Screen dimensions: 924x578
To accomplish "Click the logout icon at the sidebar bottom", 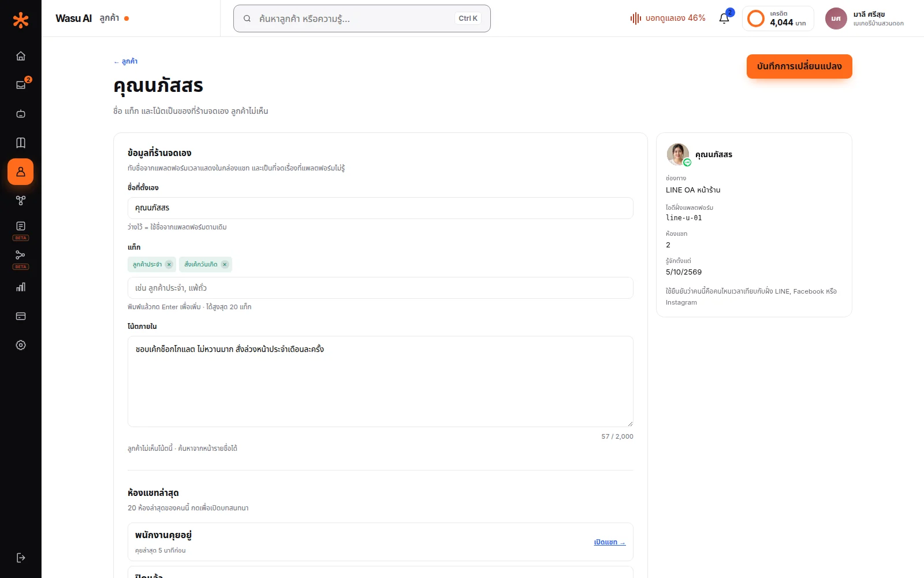I will click(x=21, y=558).
